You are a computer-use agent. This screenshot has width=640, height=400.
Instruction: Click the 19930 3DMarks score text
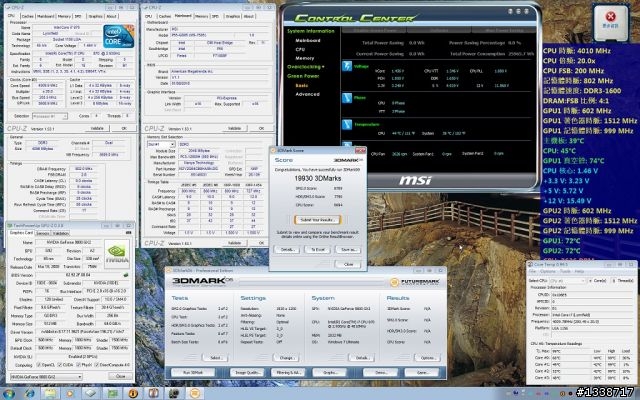(318, 178)
